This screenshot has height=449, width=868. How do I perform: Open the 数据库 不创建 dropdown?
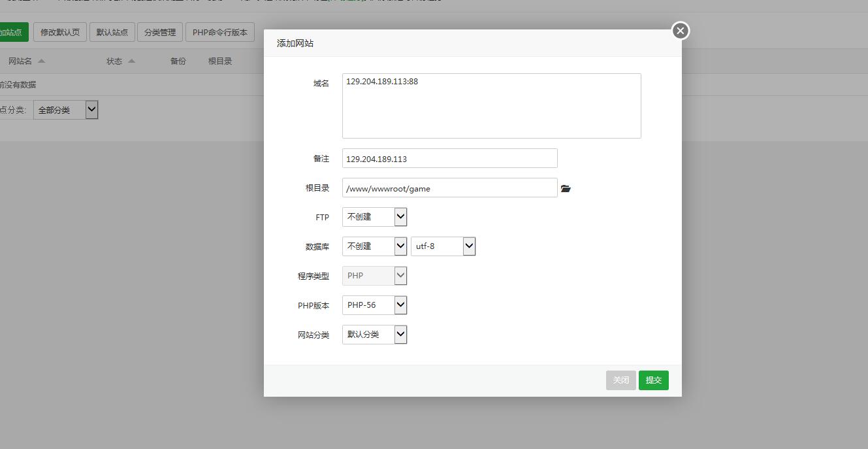(x=374, y=246)
